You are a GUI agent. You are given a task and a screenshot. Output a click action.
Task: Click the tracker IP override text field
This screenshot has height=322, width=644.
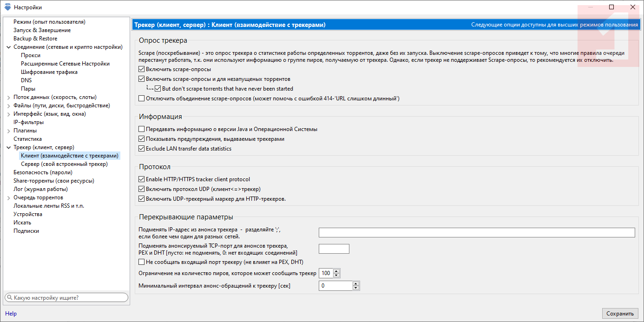477,232
